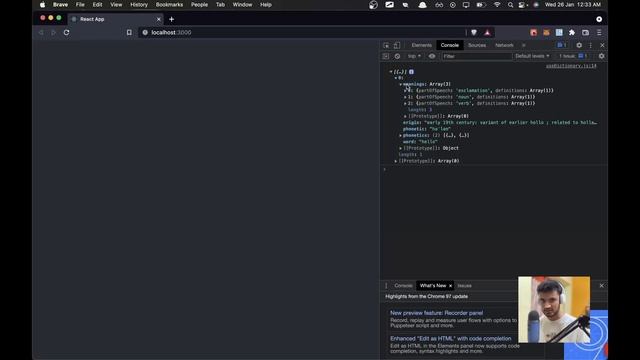This screenshot has width=640, height=360.
Task: Expand the 'exclamation' partOfSpeech entry
Action: click(x=405, y=91)
